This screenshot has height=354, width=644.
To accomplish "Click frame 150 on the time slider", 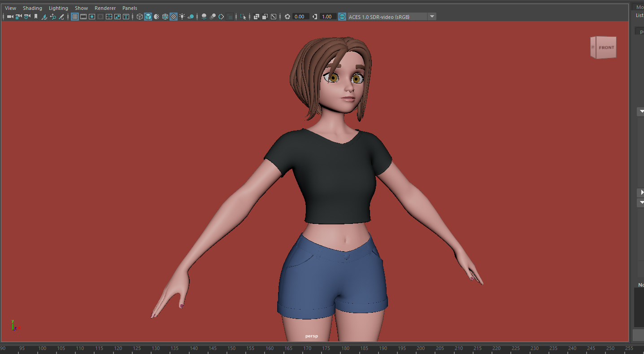I will point(231,349).
